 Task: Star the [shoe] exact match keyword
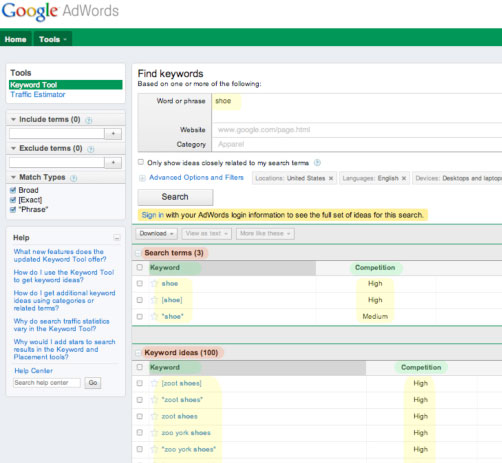click(x=154, y=300)
